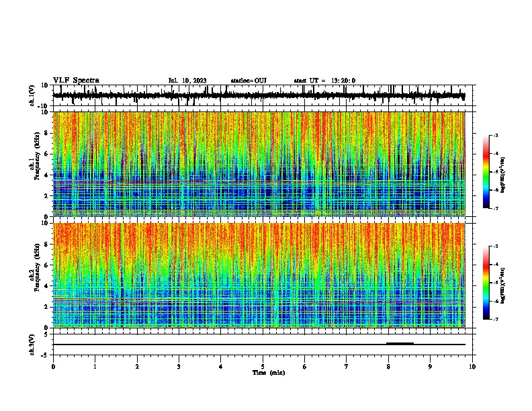Viewport: 532px width, 411px height.
Task: Click the ch.1 Frequency (kHz) axis label
Action: 35,156
